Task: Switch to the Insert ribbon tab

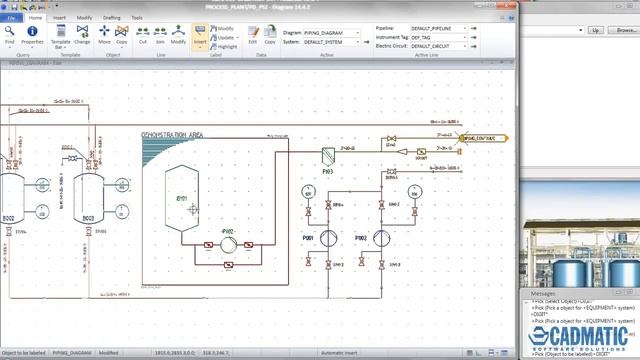Action: 59,18
